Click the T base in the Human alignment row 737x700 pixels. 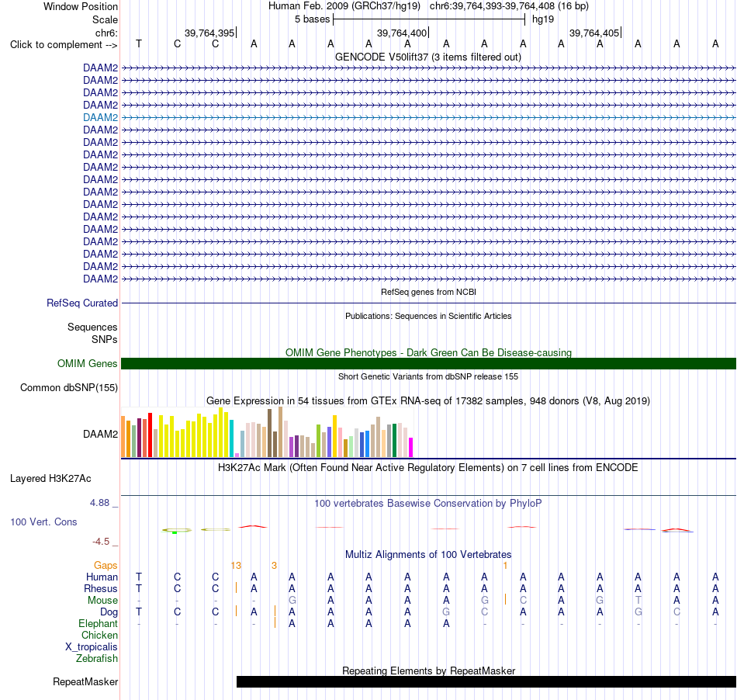pos(139,577)
